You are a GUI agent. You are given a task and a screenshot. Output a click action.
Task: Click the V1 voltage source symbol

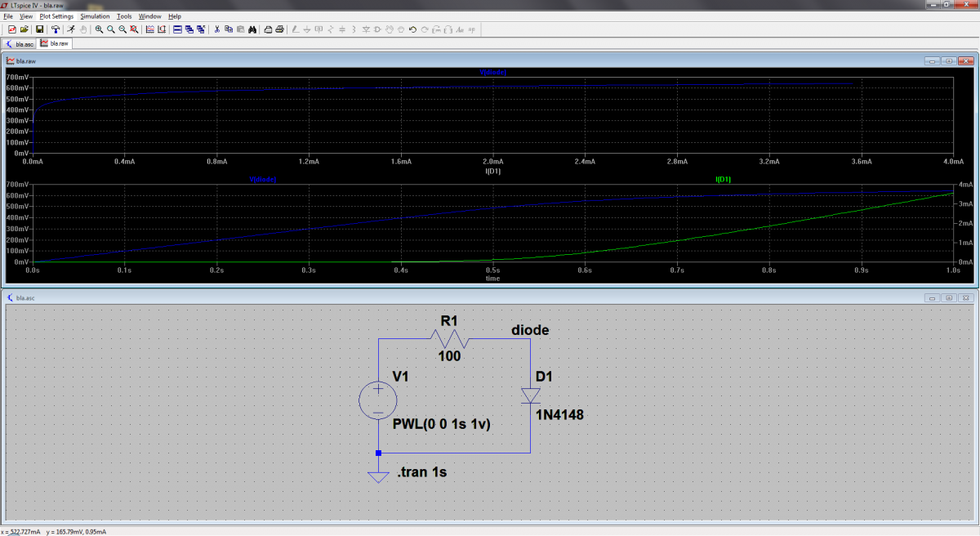click(378, 401)
